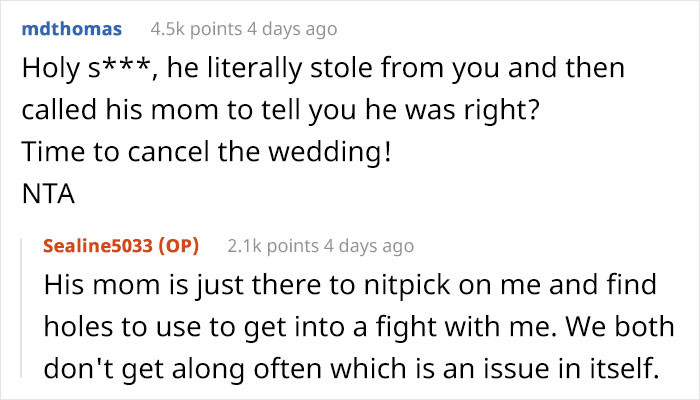Screen dimensions: 700x400
Task: Open mdthomas user profile link
Action: [x=74, y=30]
